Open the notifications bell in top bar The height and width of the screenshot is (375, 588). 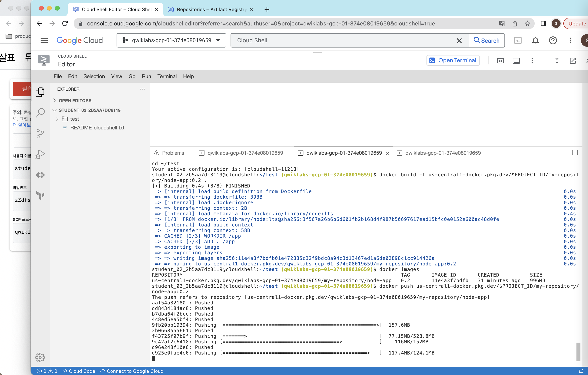pyautogui.click(x=535, y=40)
